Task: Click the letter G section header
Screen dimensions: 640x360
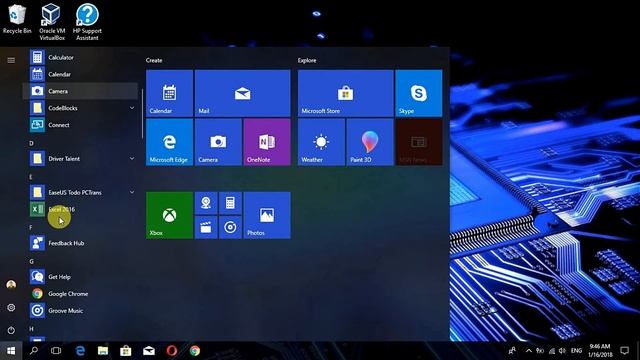Action: click(x=31, y=261)
